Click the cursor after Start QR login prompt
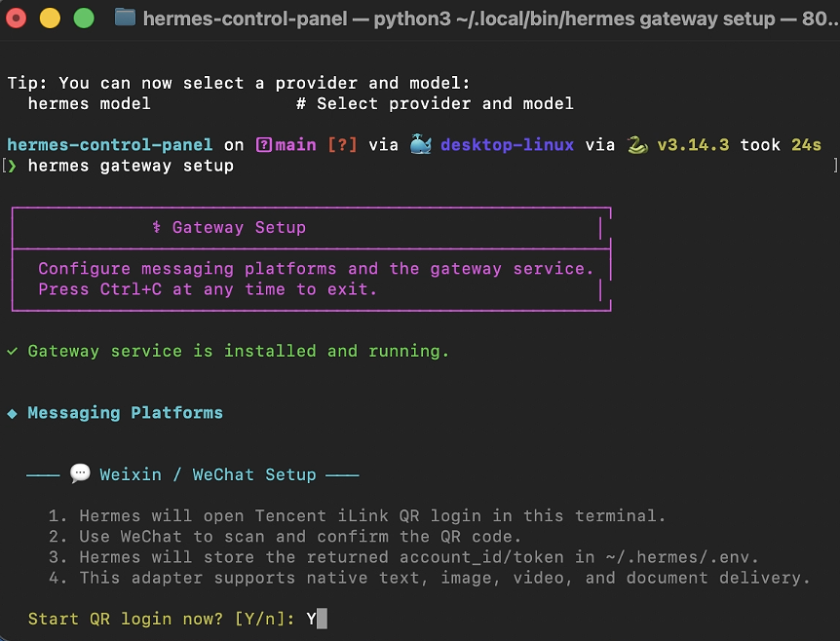The height and width of the screenshot is (641, 840). point(322,619)
